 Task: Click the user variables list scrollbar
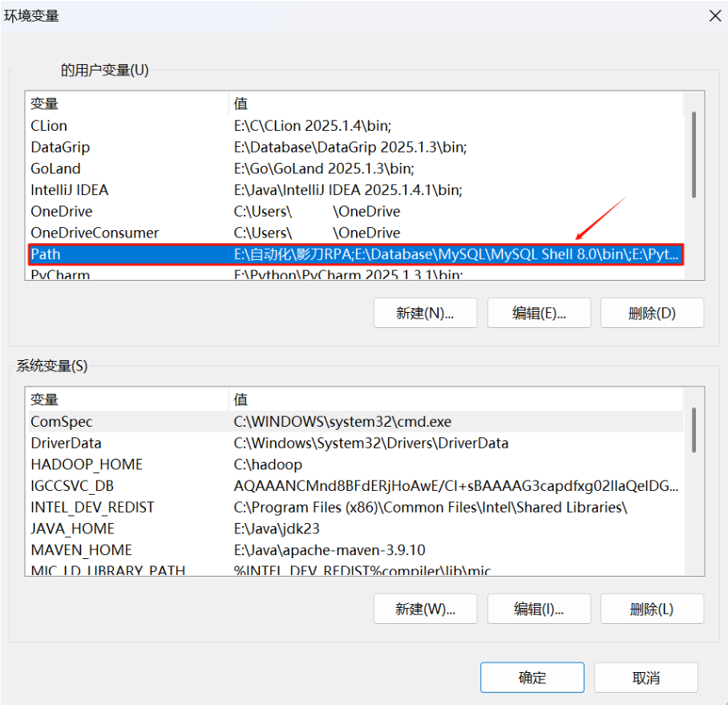click(694, 154)
